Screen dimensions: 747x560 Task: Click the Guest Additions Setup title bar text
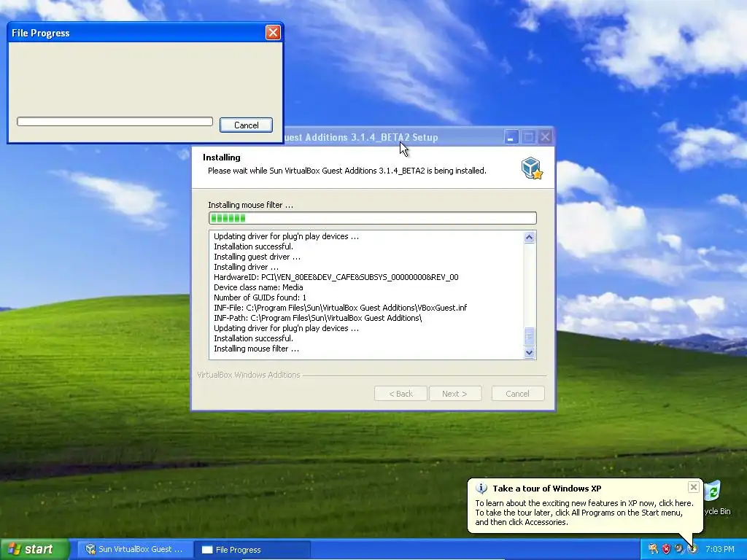(360, 137)
